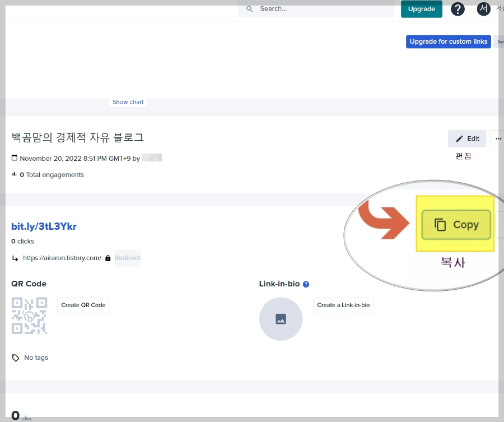Click Create a Link-in-bio
Image resolution: width=504 pixels, height=422 pixels.
pos(343,305)
